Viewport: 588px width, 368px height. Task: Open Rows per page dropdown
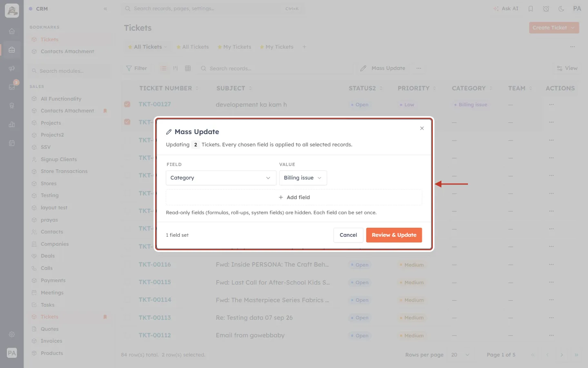tap(461, 355)
